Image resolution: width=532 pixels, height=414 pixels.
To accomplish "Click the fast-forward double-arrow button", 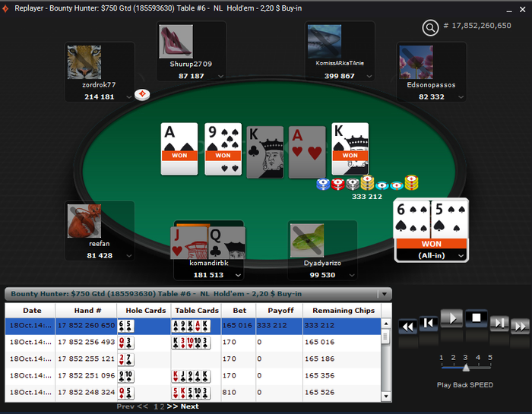I will (x=520, y=326).
